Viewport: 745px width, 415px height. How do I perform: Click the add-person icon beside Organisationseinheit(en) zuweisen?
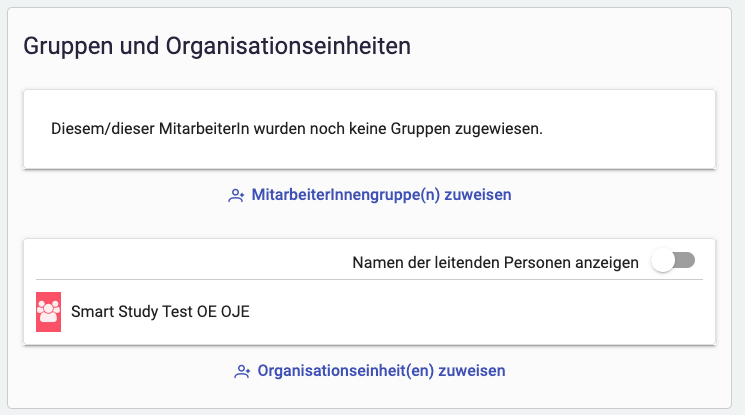click(x=241, y=371)
